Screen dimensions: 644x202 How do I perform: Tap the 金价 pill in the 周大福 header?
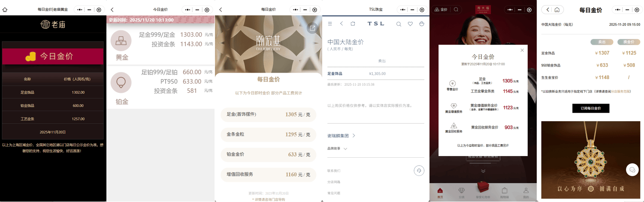tap(441, 9)
